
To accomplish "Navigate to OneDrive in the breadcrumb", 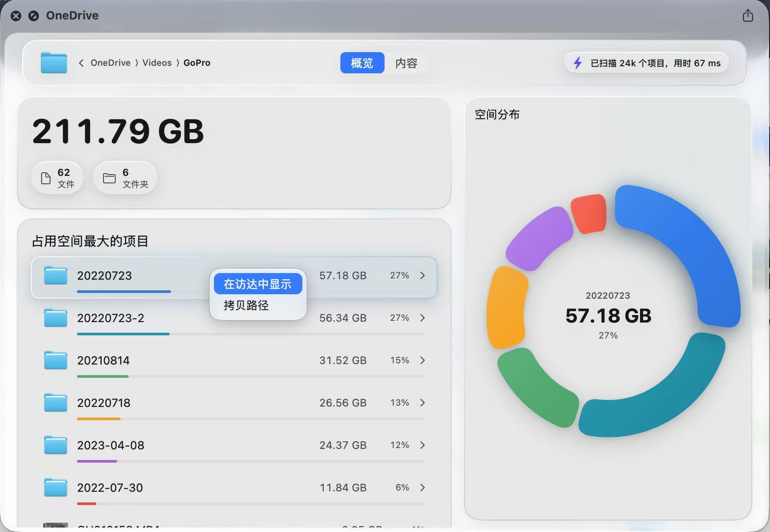I will (111, 63).
